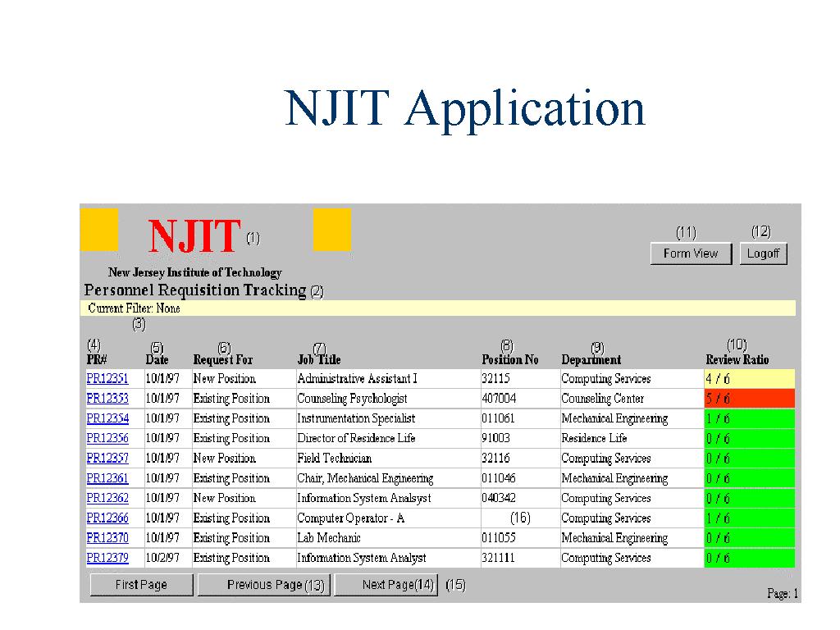Click New Jersey Institute of Technology text
The height and width of the screenshot is (630, 840).
point(195,272)
